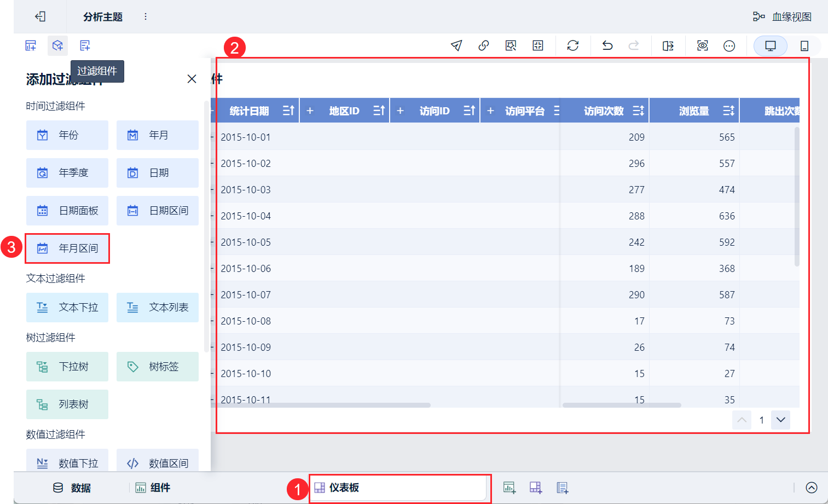
Task: Go to next table page arrow
Action: tap(781, 420)
